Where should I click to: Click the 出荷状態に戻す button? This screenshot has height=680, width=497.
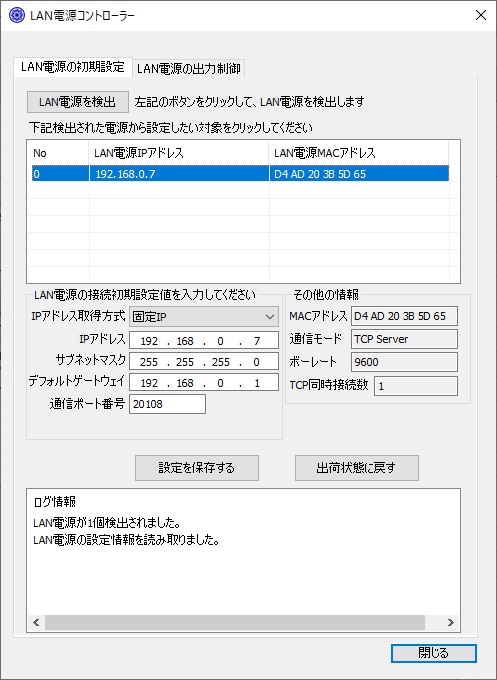pos(357,468)
